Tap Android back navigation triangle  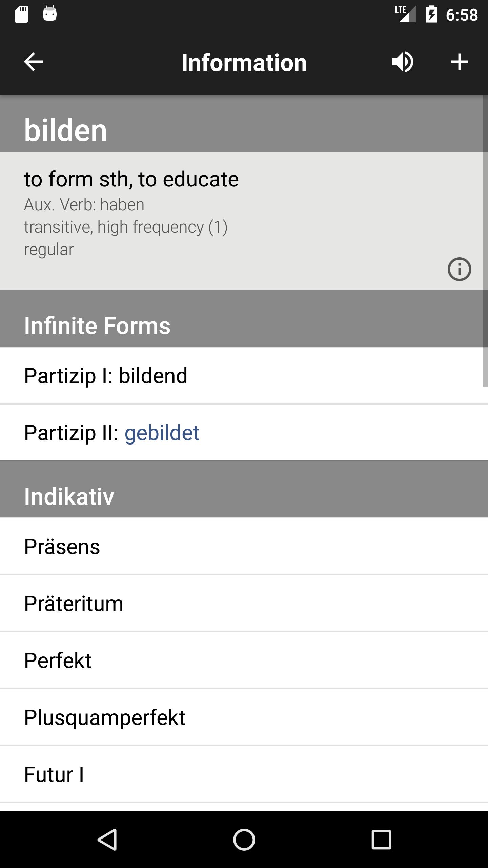[108, 840]
